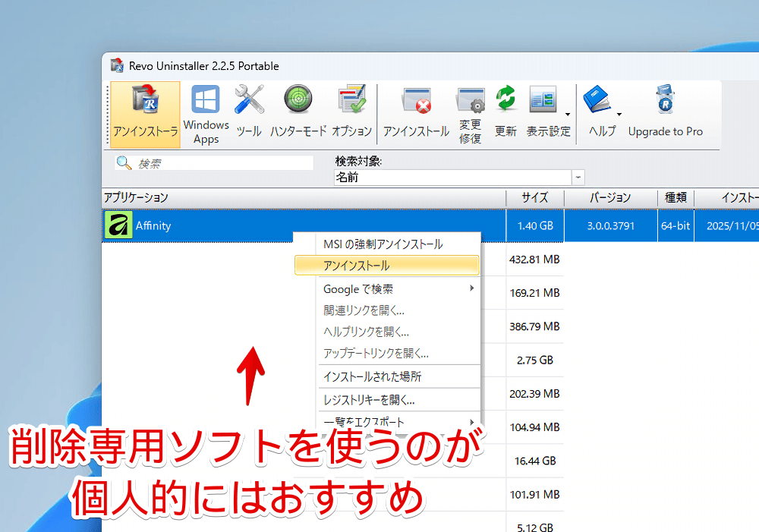The width and height of the screenshot is (759, 532).
Task: Click the Uninstall toolbar button with red X
Action: (416, 114)
